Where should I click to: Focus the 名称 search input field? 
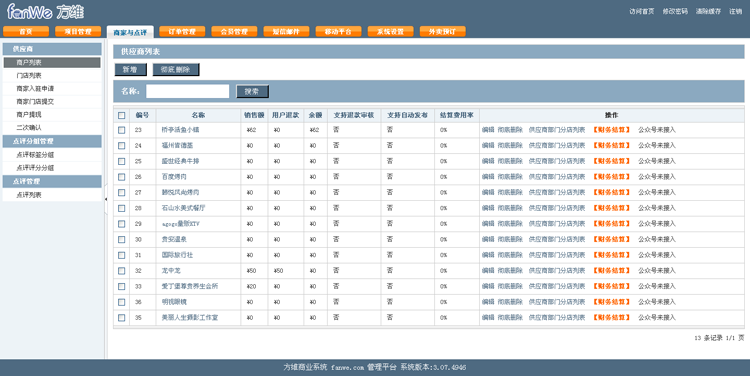point(188,91)
